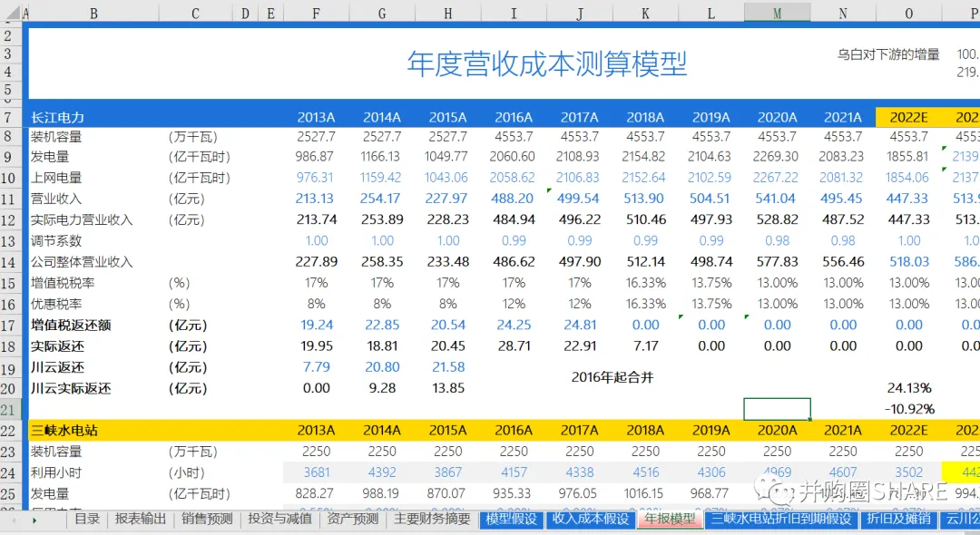Open the 收入成本假设 sheet tab
Image resolution: width=980 pixels, height=535 pixels.
(x=590, y=519)
